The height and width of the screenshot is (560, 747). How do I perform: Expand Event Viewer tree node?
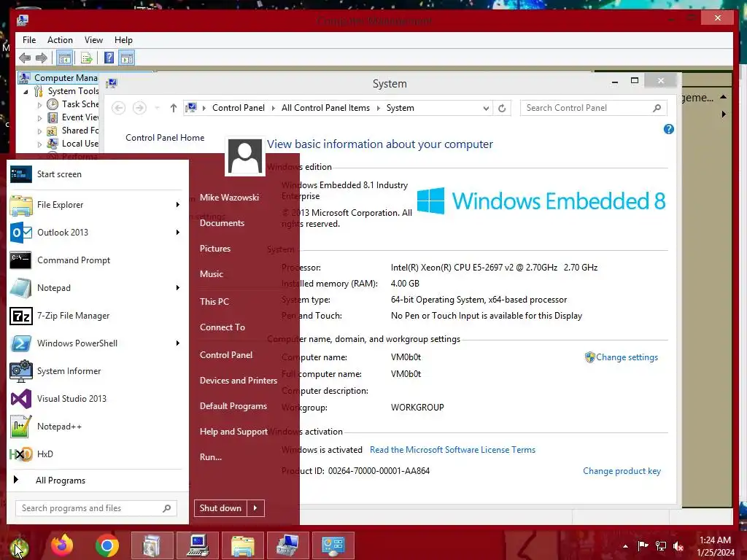point(39,118)
